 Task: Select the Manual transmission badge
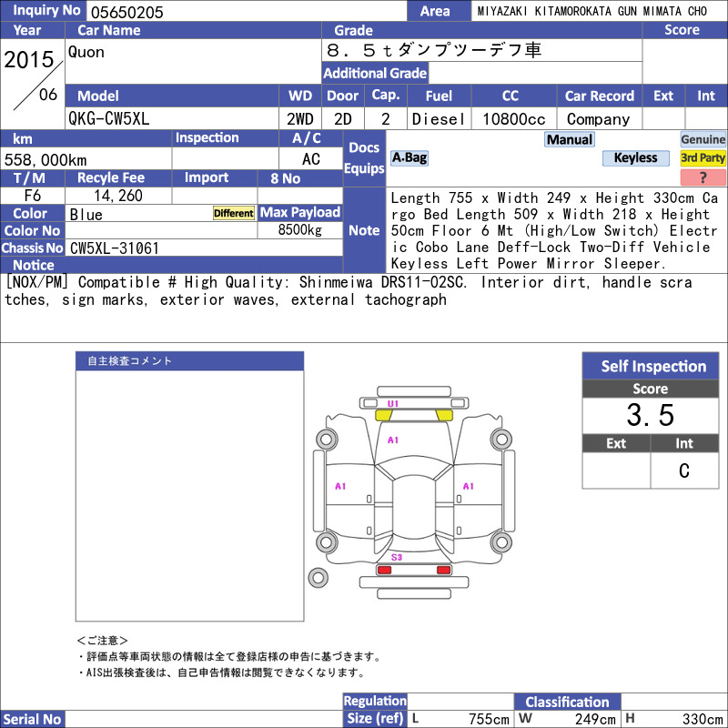(570, 139)
